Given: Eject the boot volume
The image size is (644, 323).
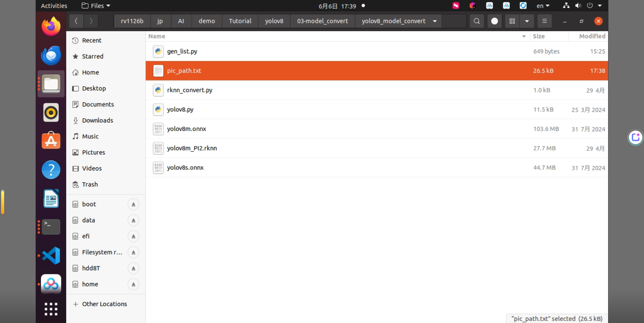Looking at the screenshot, I should point(133,204).
